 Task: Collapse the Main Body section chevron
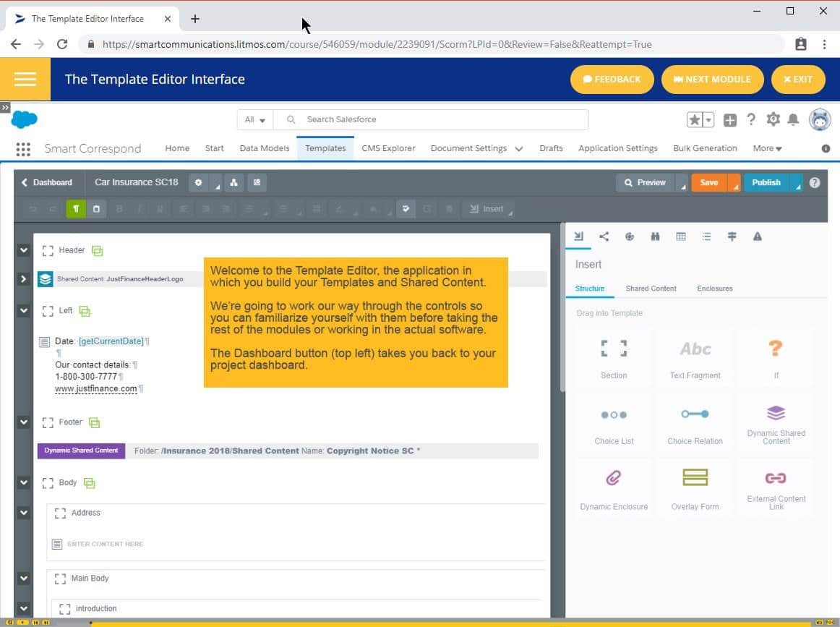click(x=24, y=579)
